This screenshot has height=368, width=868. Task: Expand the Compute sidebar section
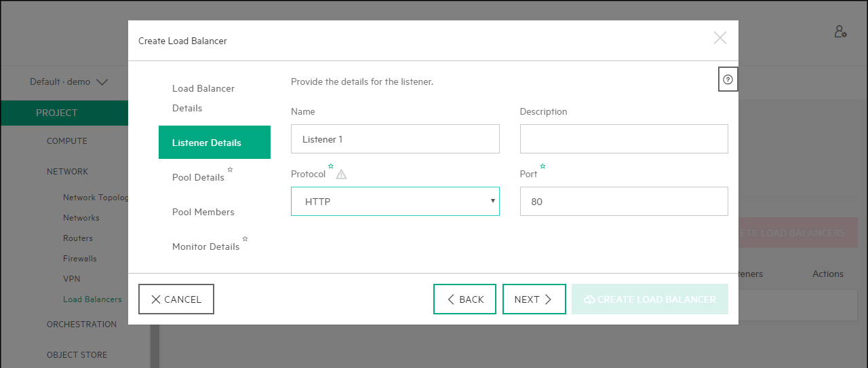tap(67, 141)
